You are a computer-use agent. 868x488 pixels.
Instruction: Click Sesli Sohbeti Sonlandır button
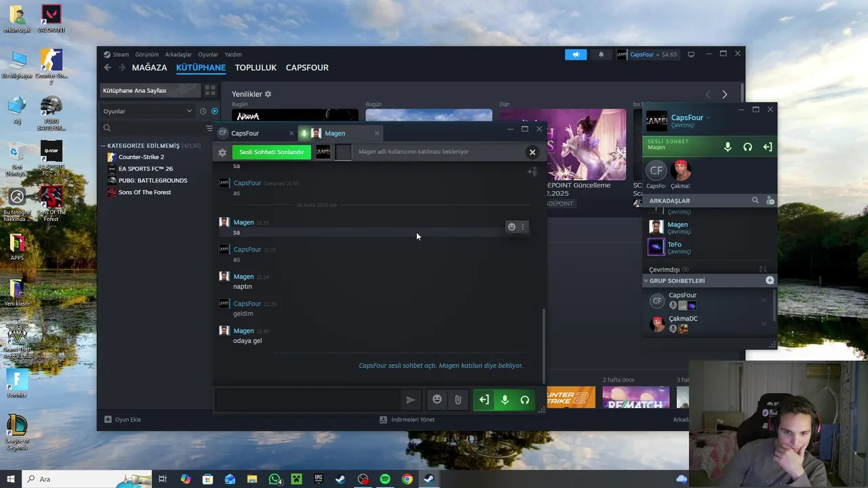[271, 152]
